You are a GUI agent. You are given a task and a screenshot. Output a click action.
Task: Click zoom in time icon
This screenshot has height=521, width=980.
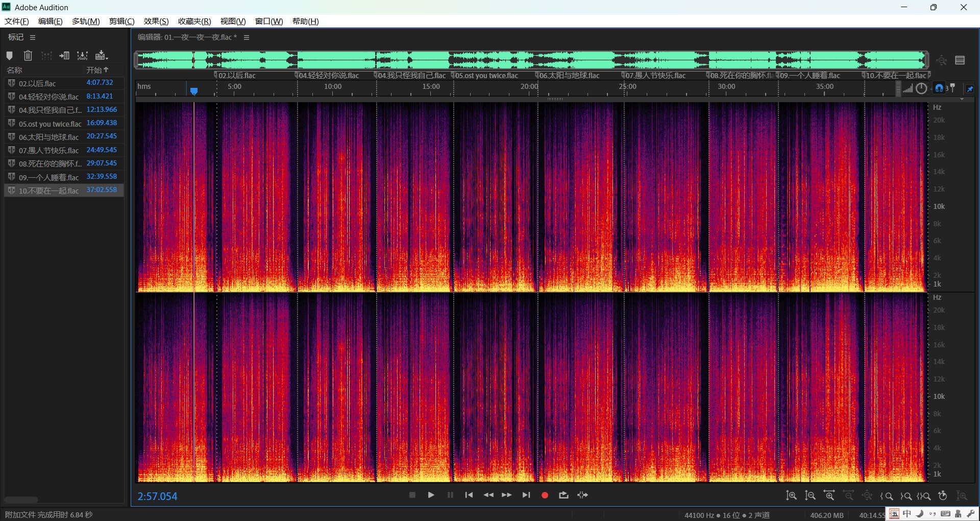tap(829, 495)
